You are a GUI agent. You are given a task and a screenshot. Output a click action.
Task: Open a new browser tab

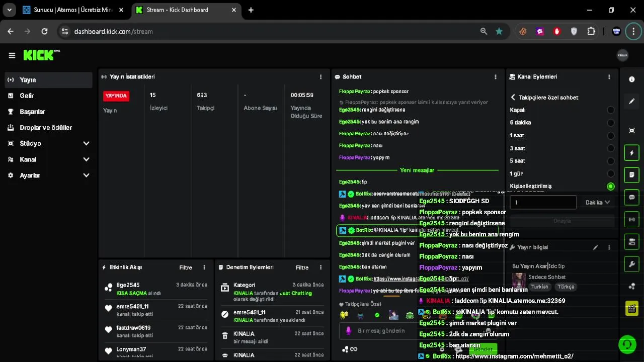[251, 10]
